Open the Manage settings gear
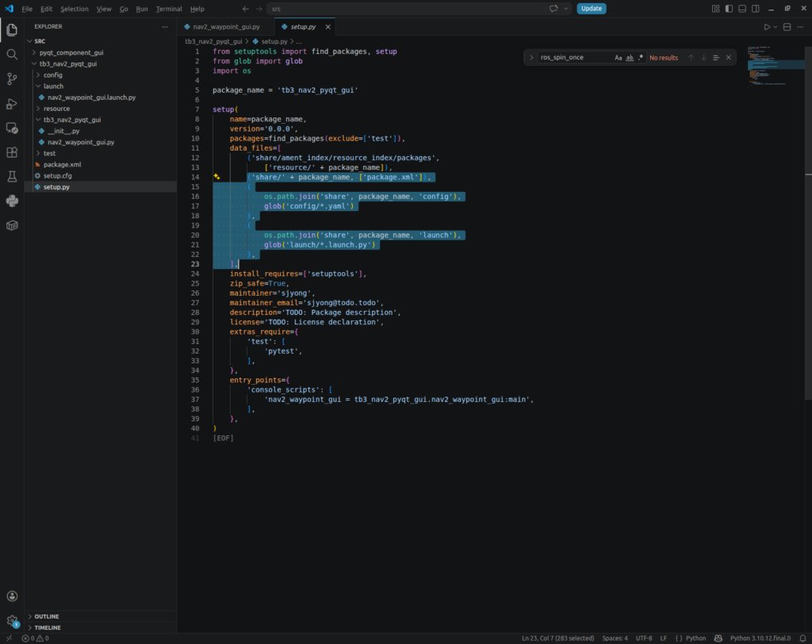The height and width of the screenshot is (644, 812). (x=12, y=620)
